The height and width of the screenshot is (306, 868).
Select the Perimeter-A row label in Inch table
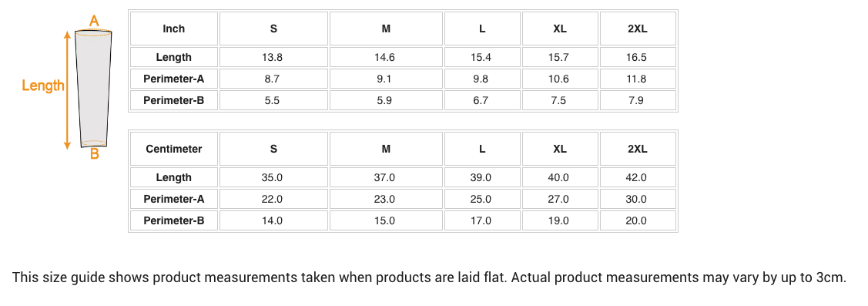(174, 79)
